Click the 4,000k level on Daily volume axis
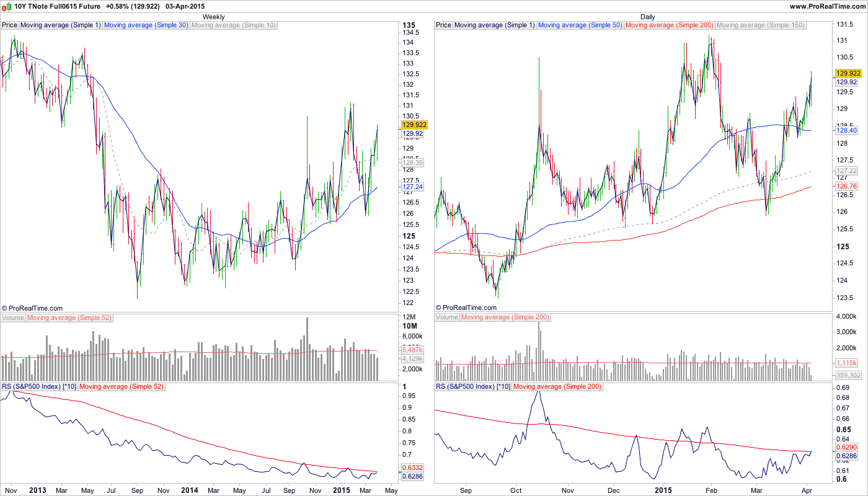Viewport: 868px width, 496px height. pyautogui.click(x=846, y=317)
